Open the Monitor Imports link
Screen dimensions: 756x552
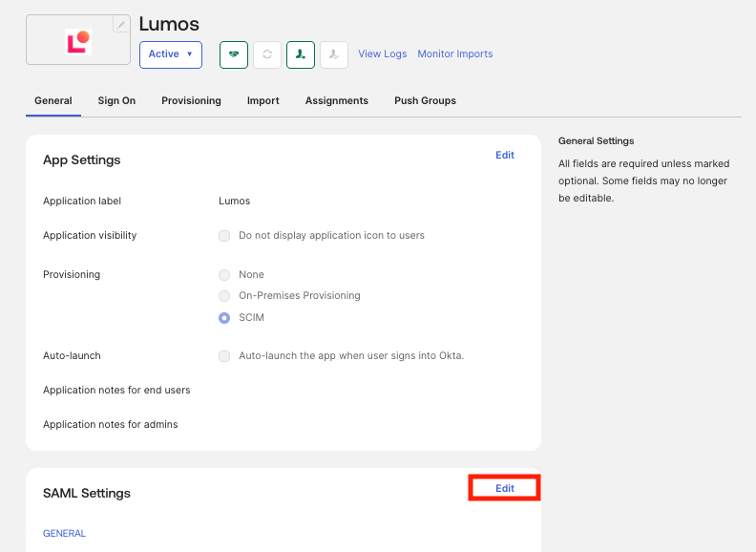(x=455, y=54)
